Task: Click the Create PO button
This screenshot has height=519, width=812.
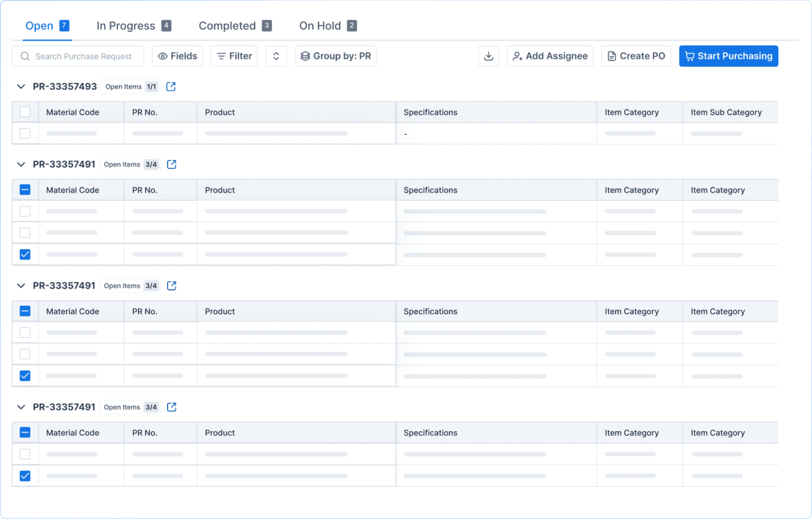Action: pyautogui.click(x=636, y=56)
